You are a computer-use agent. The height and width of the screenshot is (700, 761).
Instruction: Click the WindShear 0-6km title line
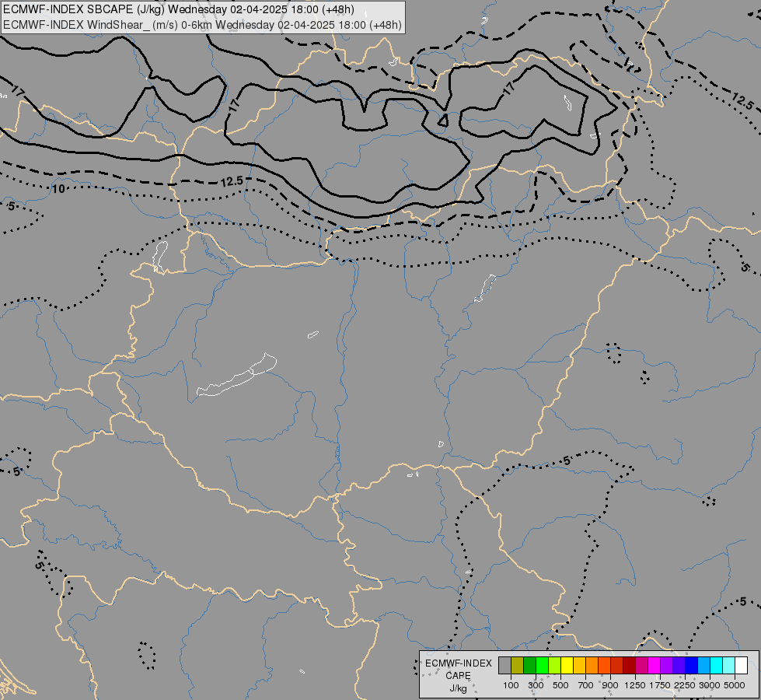202,25
